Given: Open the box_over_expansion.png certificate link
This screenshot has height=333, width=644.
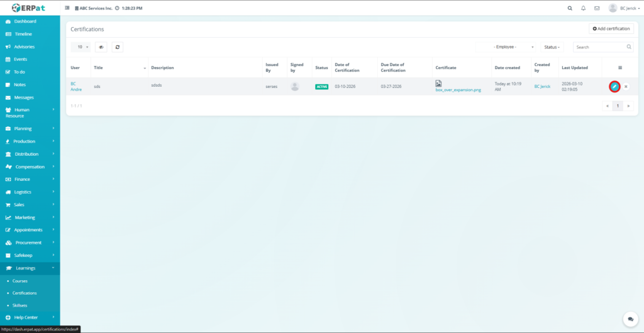Looking at the screenshot, I should pyautogui.click(x=458, y=90).
